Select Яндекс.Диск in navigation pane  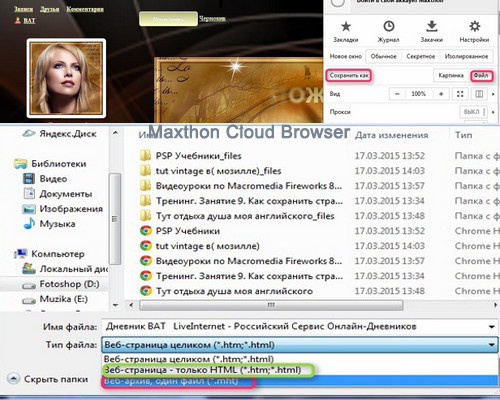coord(60,134)
